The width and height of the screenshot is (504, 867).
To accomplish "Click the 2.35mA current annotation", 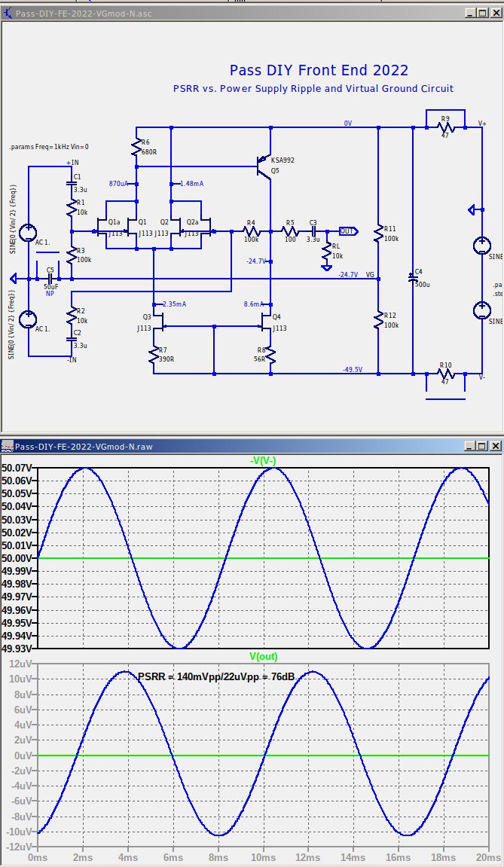I will coord(174,304).
